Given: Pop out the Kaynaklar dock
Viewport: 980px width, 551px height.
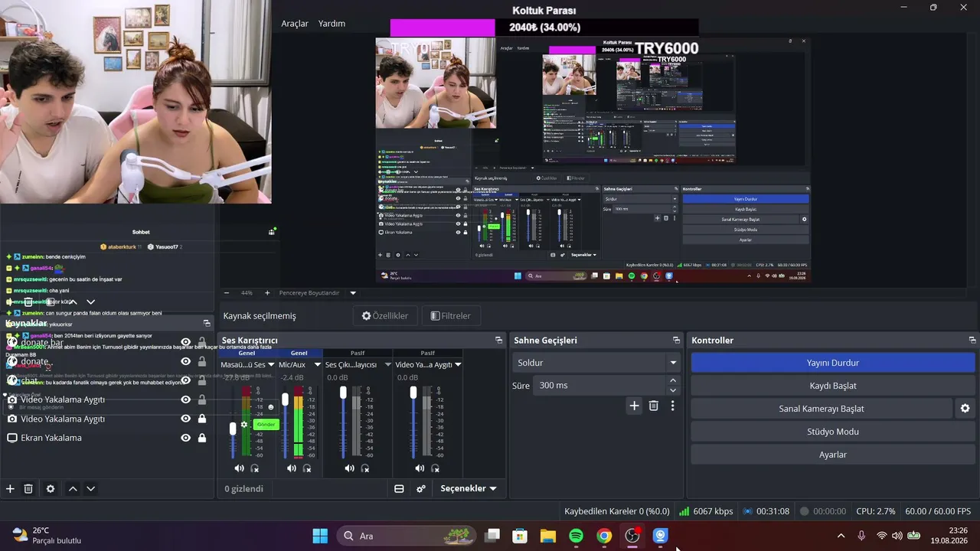Looking at the screenshot, I should coord(207,323).
